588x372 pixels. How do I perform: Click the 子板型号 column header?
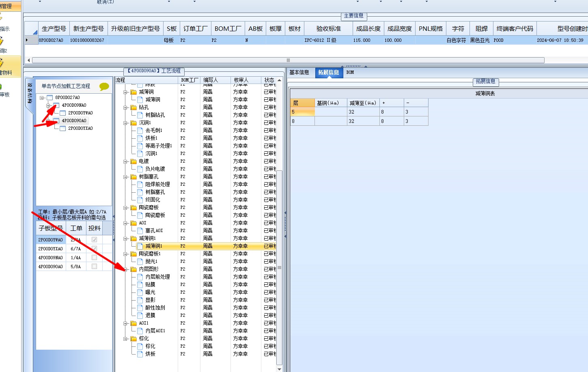click(51, 228)
